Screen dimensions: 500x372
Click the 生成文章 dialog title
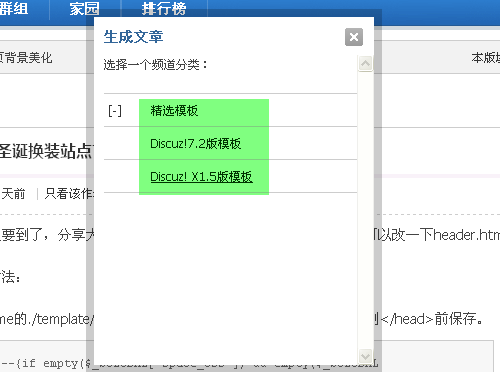133,37
